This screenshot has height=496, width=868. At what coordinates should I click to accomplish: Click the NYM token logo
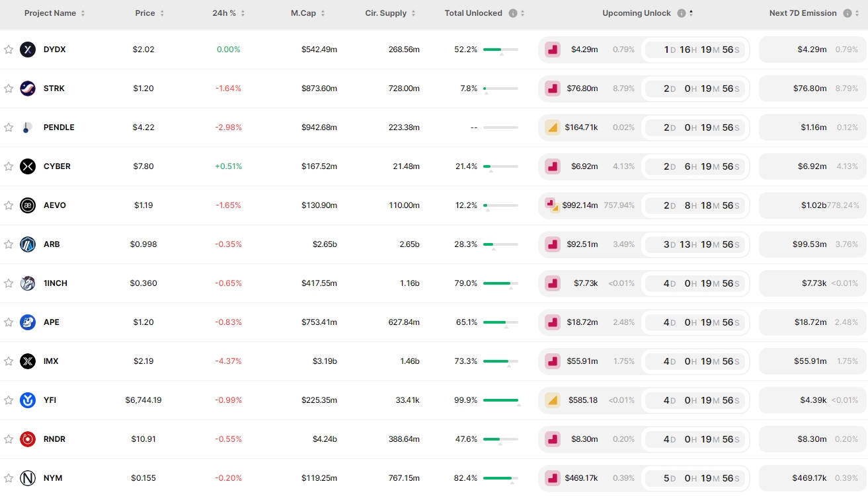click(x=28, y=478)
